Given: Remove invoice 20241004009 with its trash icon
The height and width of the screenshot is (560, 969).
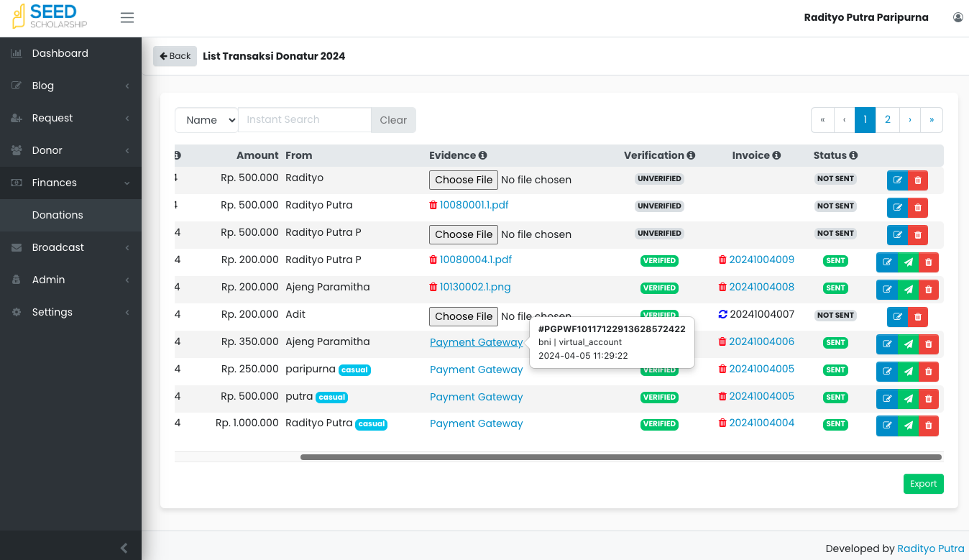Looking at the screenshot, I should coord(722,260).
